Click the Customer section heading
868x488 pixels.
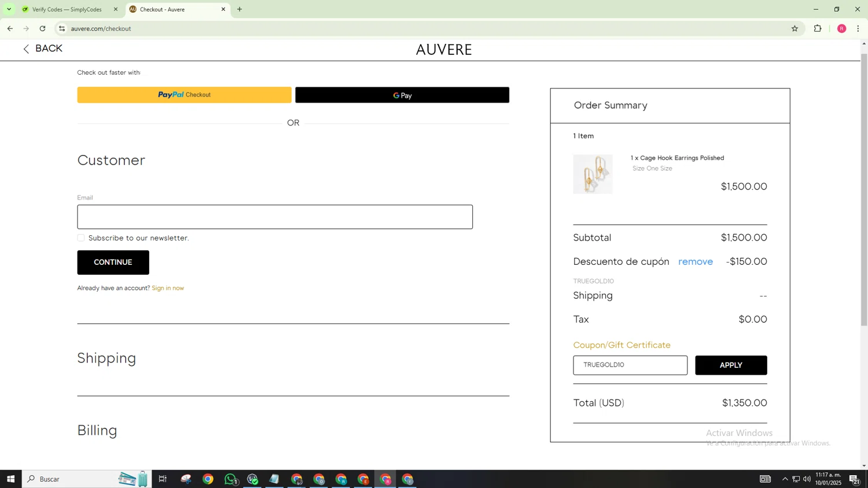point(111,160)
